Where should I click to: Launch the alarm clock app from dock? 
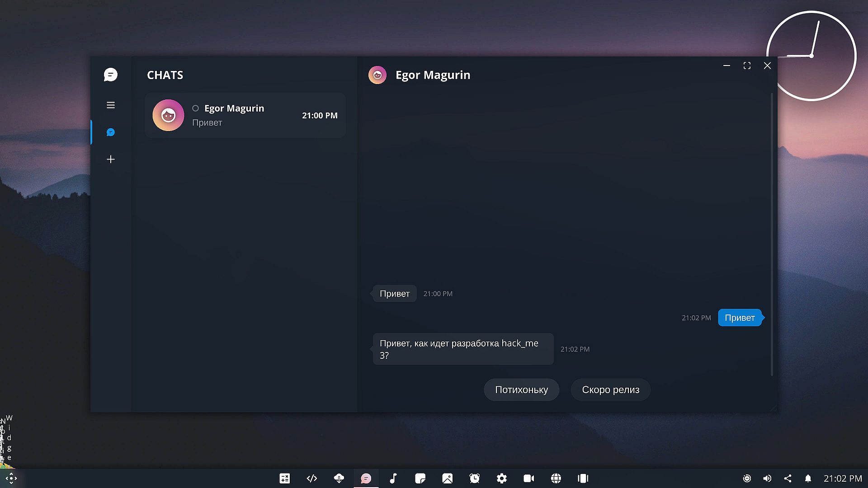(475, 479)
